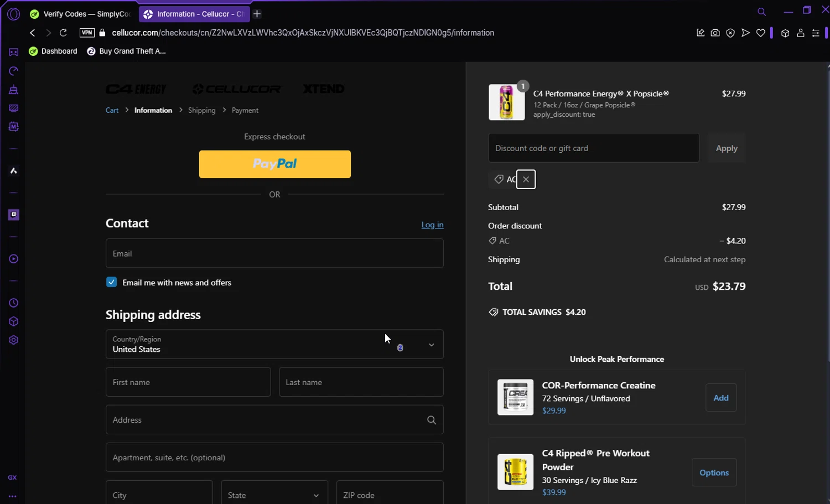Open GX Control speedometer in the sidebar
The width and height of the screenshot is (830, 504).
click(13, 71)
